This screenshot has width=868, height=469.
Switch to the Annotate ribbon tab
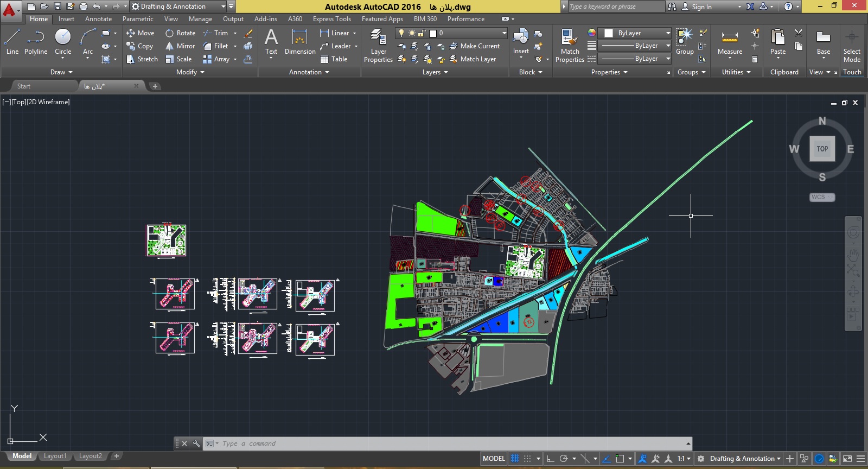pyautogui.click(x=98, y=19)
